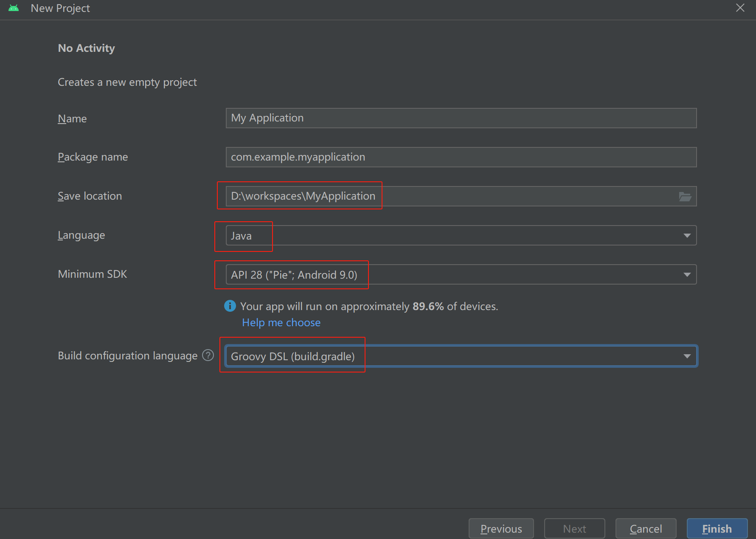Open the Help me choose link
Screen dimensions: 756x539
[281, 322]
